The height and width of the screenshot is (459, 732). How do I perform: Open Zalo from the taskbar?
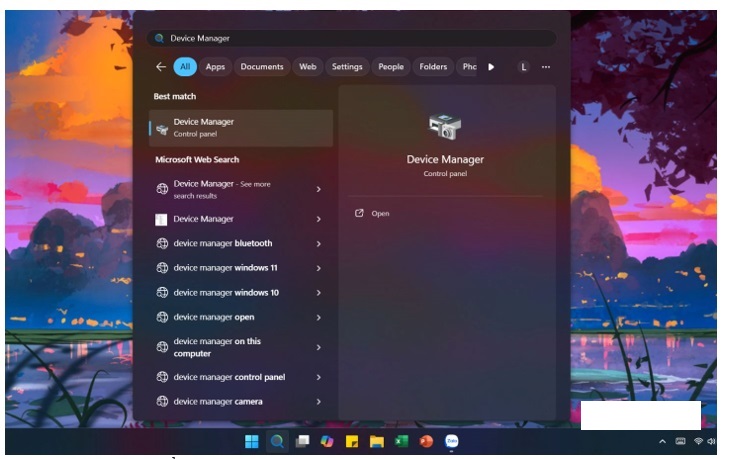[x=451, y=441]
